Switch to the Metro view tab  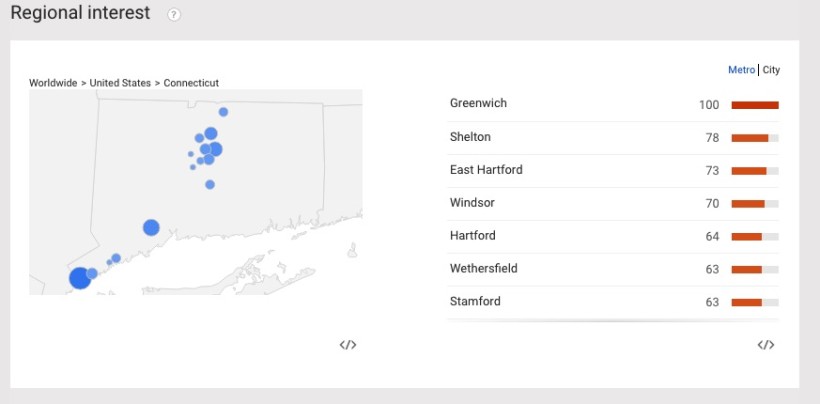pyautogui.click(x=742, y=70)
